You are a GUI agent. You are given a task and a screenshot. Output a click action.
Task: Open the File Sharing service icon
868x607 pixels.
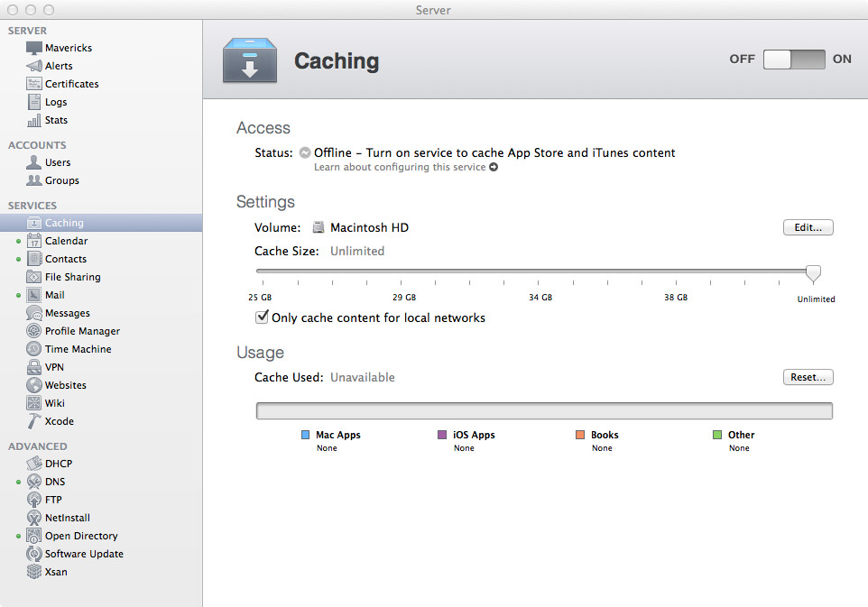[33, 277]
